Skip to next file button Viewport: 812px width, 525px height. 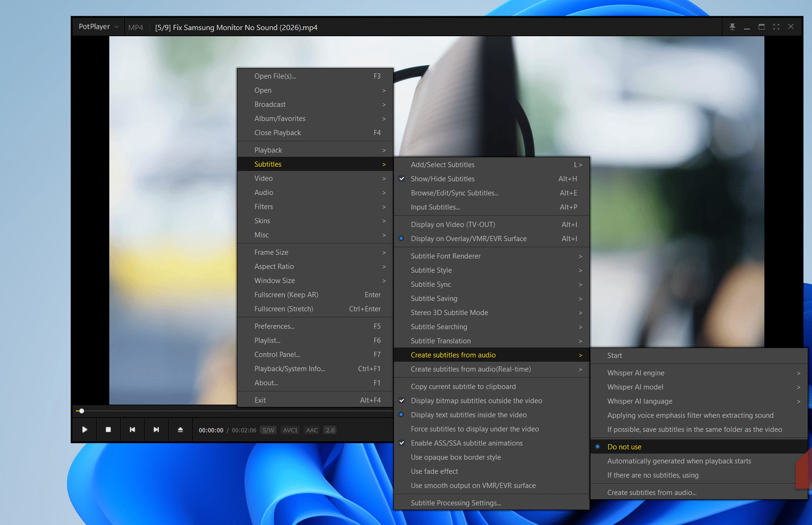tap(156, 430)
